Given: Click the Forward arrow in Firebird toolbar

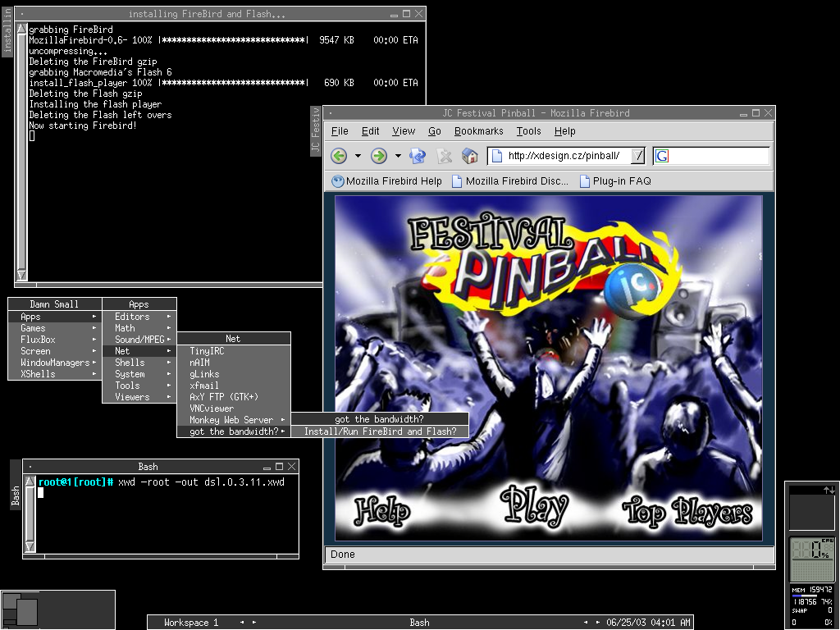Looking at the screenshot, I should pos(379,156).
